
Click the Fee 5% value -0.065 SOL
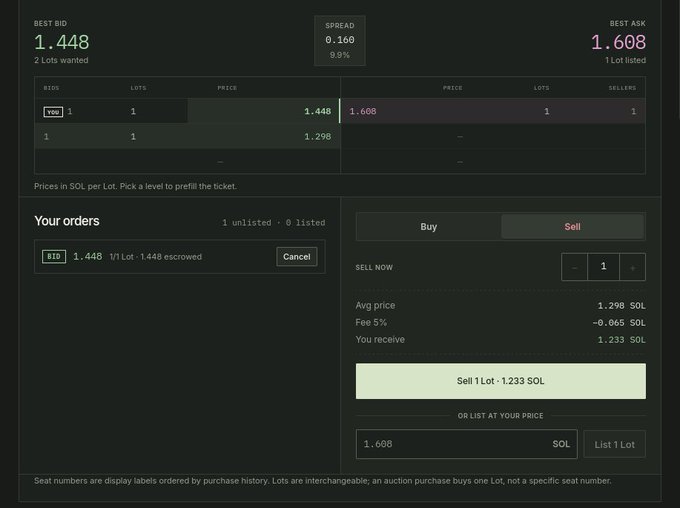pyautogui.click(x=619, y=323)
